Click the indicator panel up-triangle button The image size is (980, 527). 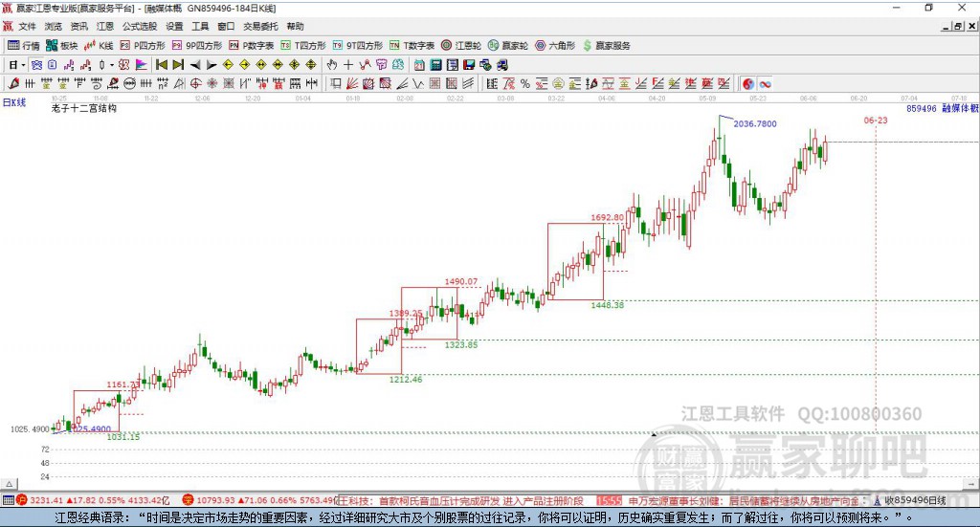click(x=9, y=484)
